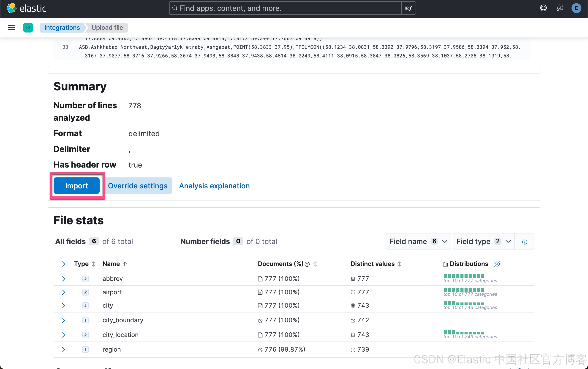
Task: Click the Import button
Action: pyautogui.click(x=76, y=185)
